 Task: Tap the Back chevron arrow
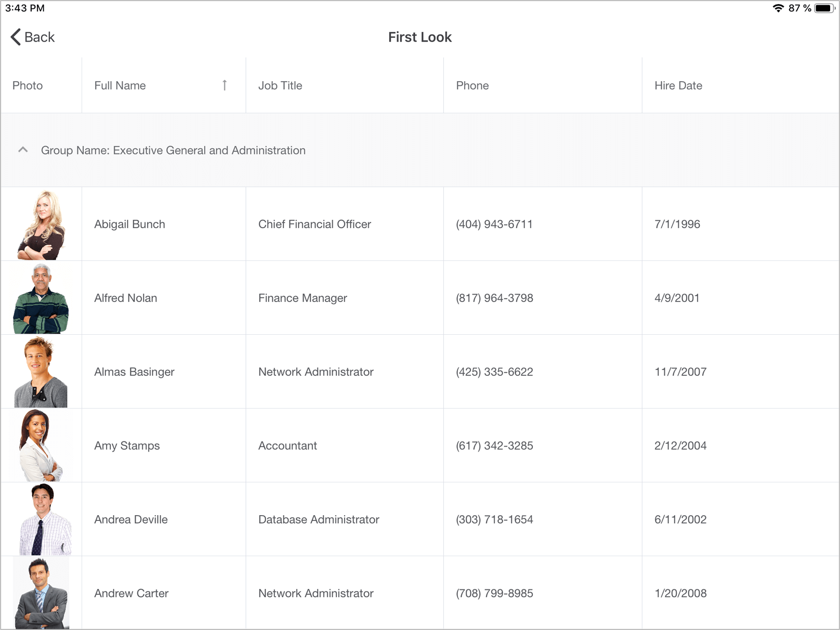point(16,37)
